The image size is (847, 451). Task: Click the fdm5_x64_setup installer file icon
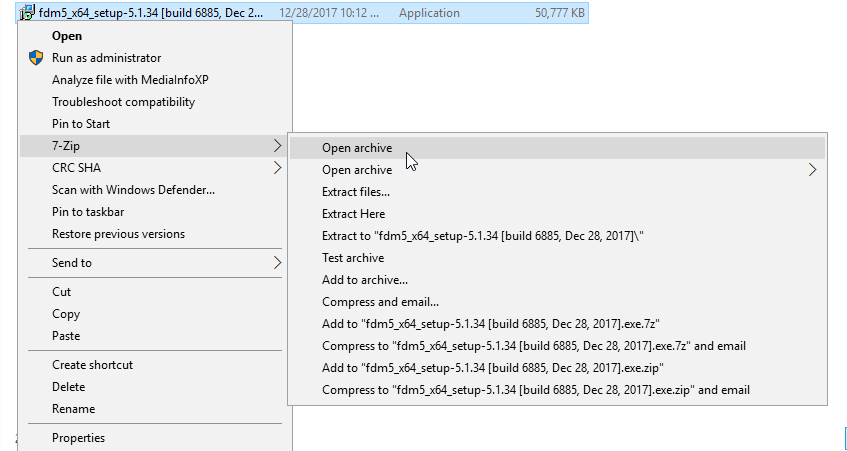coord(27,12)
